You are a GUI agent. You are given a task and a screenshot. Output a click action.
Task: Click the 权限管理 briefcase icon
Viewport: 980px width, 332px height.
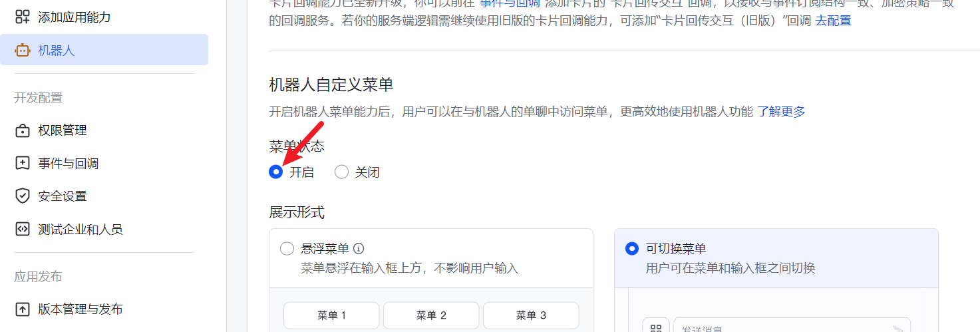click(23, 130)
